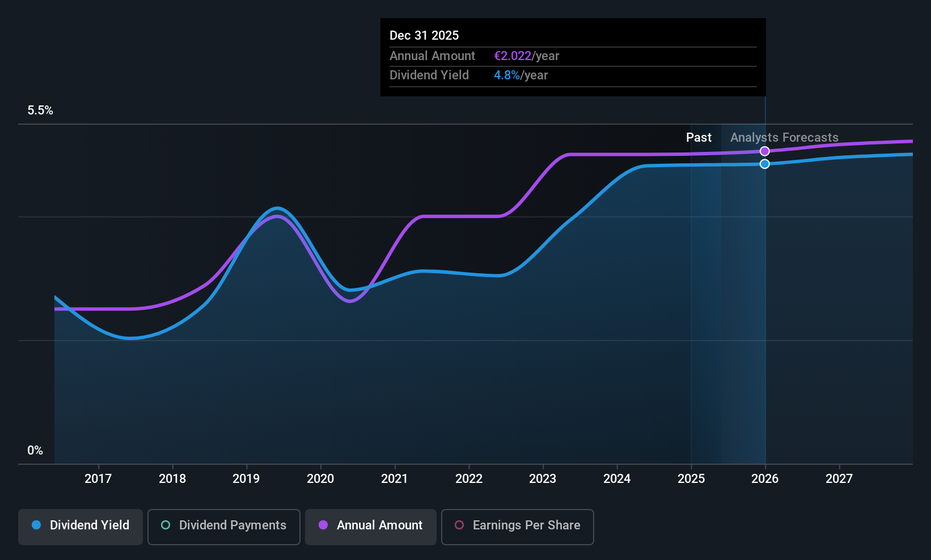Viewport: 931px width, 560px height.
Task: Click the blue dot icon beside Dividend Yield
Action: (x=36, y=525)
